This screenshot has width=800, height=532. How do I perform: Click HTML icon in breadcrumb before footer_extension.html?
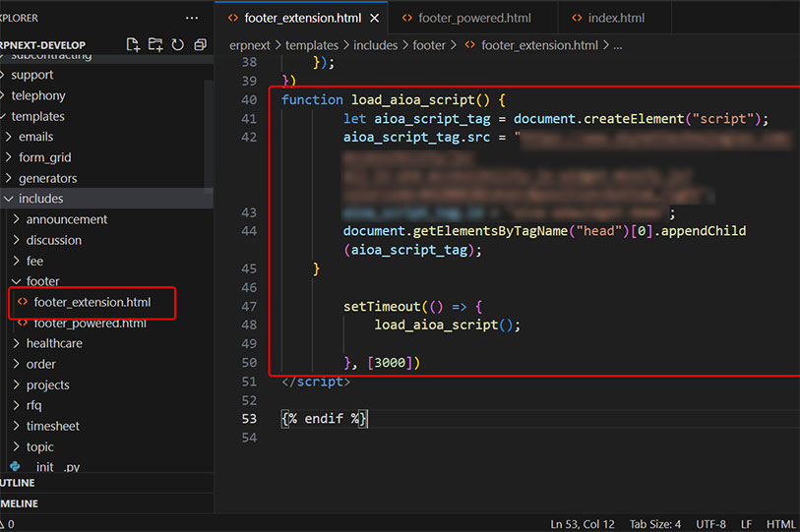[x=470, y=45]
